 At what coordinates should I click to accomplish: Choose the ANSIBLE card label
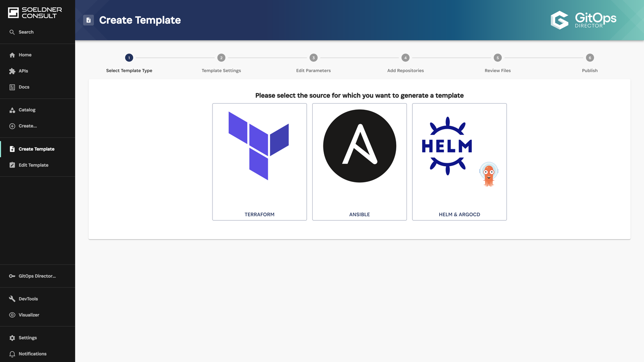coord(360,215)
